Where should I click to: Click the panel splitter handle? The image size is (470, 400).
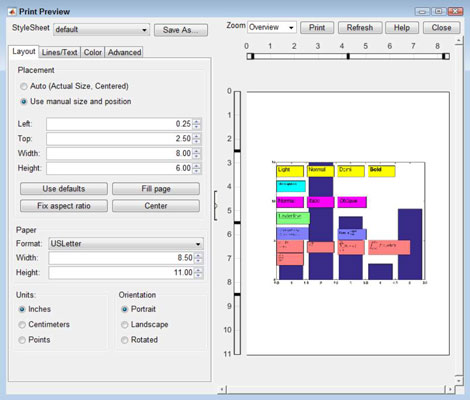pyautogui.click(x=215, y=206)
